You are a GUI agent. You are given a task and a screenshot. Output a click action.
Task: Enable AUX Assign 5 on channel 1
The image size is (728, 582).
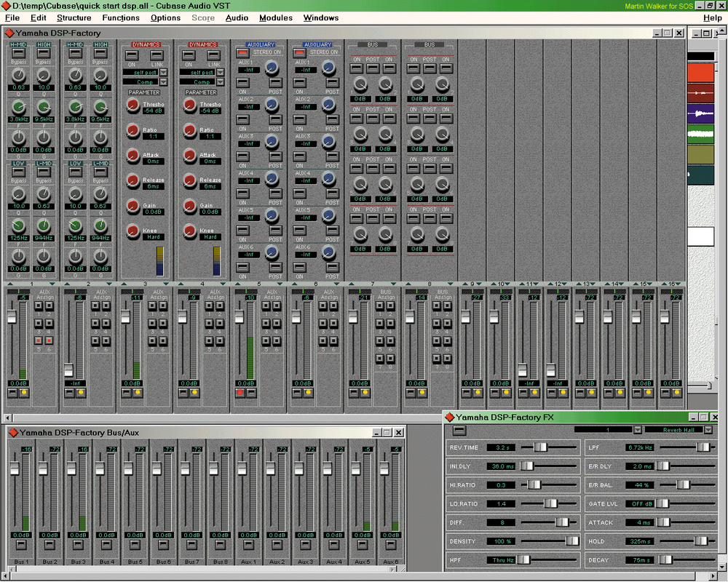39,341
